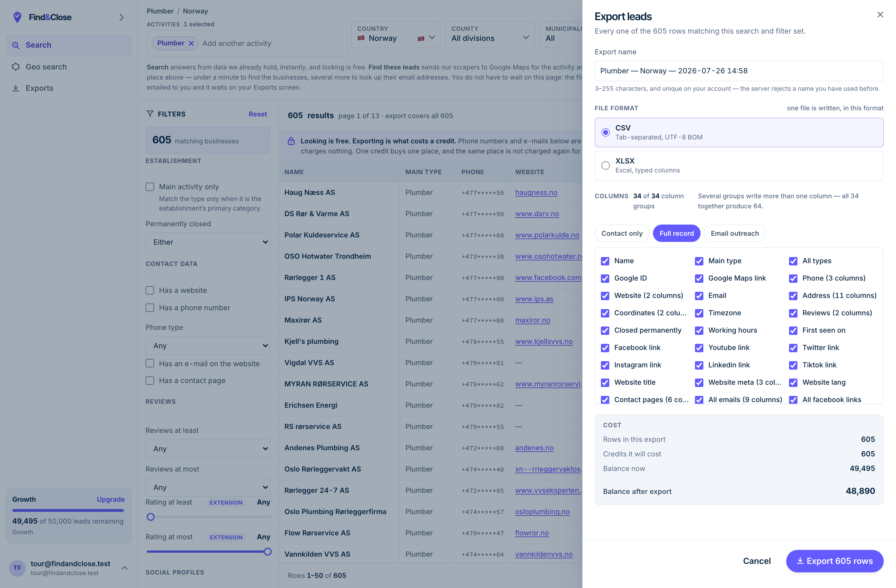This screenshot has height=588, width=896.
Task: Click the leads remaining progress bar
Action: coord(68,510)
